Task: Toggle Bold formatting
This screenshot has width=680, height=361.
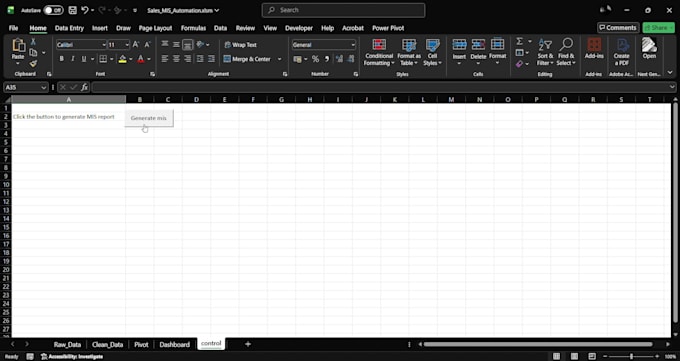Action: [62, 59]
